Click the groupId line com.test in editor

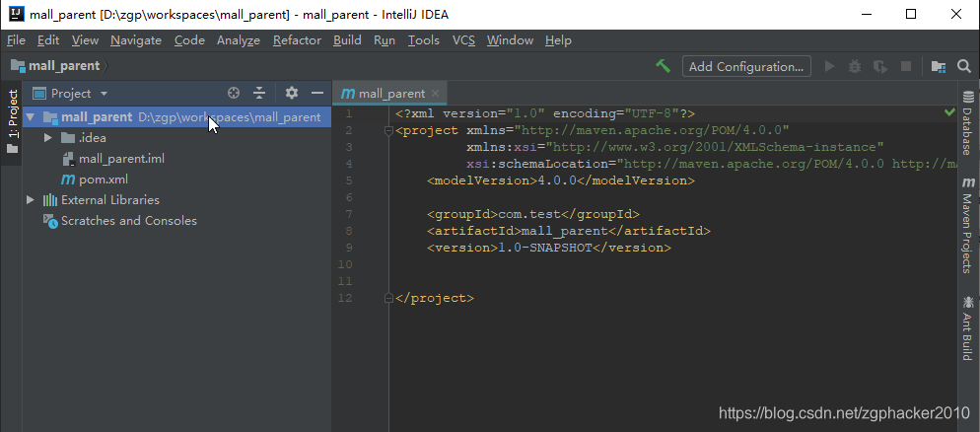(x=533, y=214)
